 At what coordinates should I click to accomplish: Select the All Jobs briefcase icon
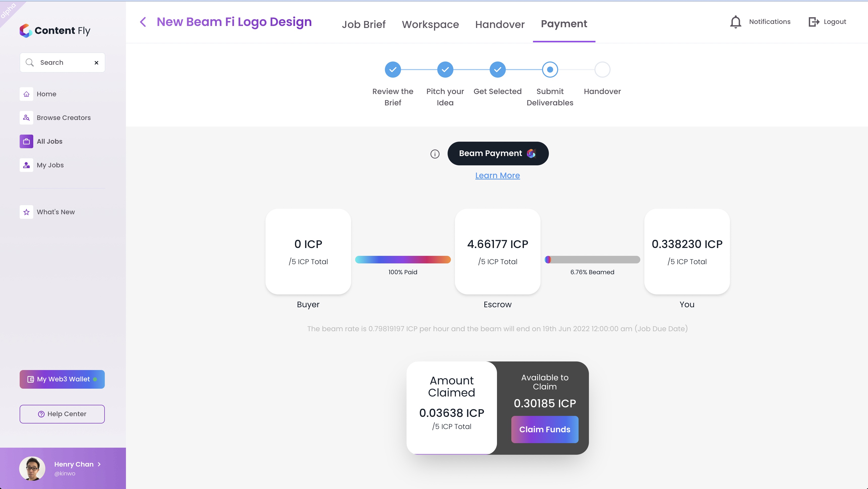tap(26, 141)
